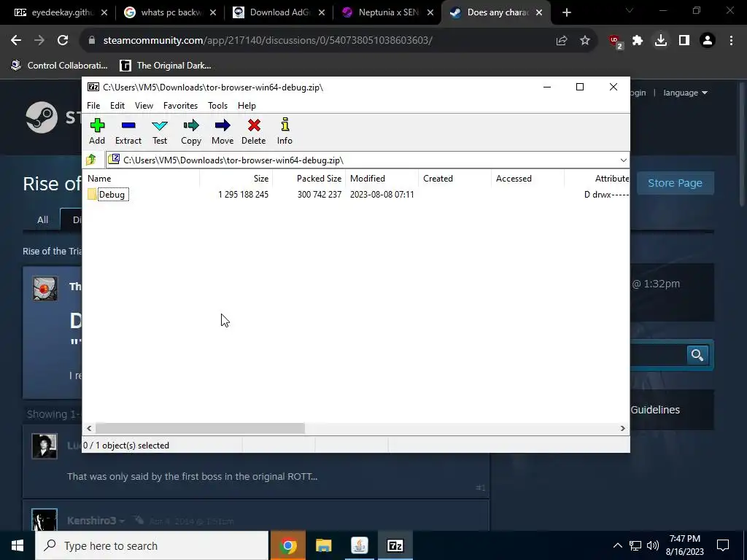This screenshot has width=747, height=560.
Task: Open the uBlock Origin extension icon
Action: click(616, 41)
